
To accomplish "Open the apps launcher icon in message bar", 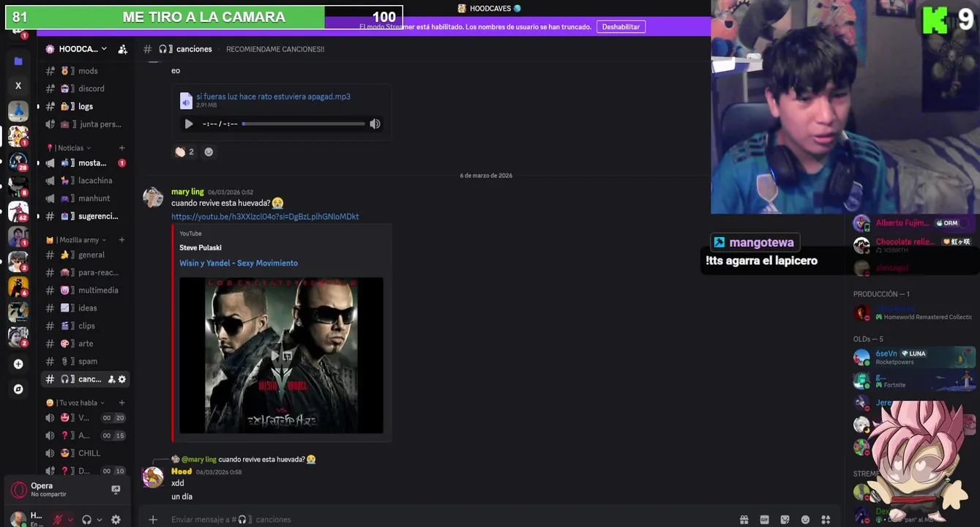I will (x=826, y=520).
